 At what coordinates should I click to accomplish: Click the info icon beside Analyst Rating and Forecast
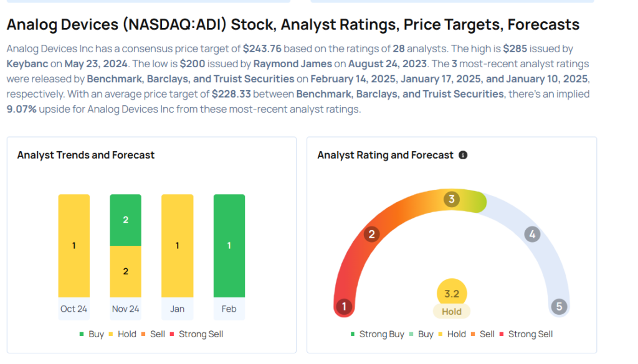tap(463, 155)
